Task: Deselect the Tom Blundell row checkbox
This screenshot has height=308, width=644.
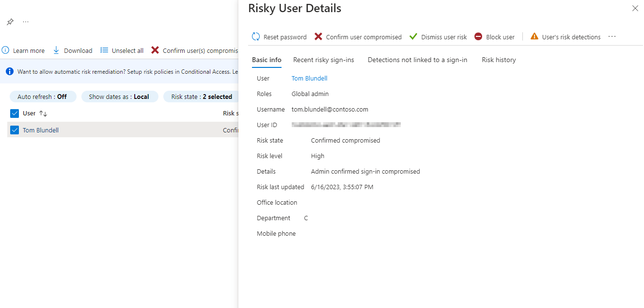Action: coord(15,130)
